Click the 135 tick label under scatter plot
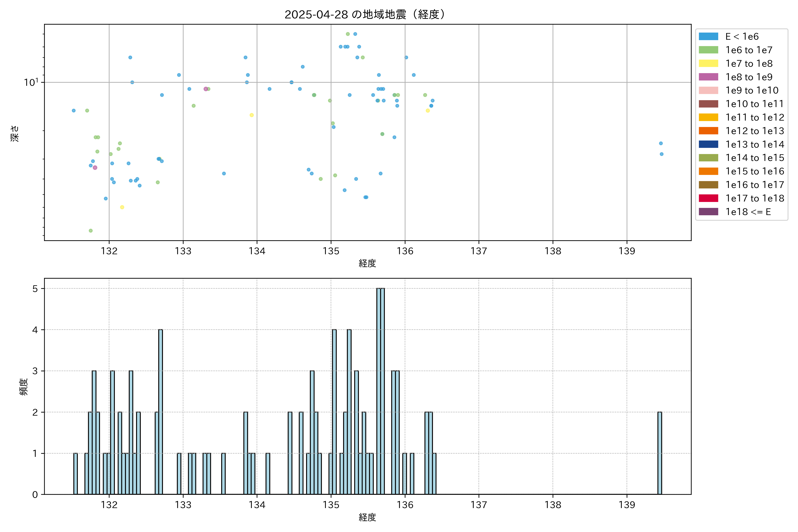The image size is (798, 532). pos(331,251)
